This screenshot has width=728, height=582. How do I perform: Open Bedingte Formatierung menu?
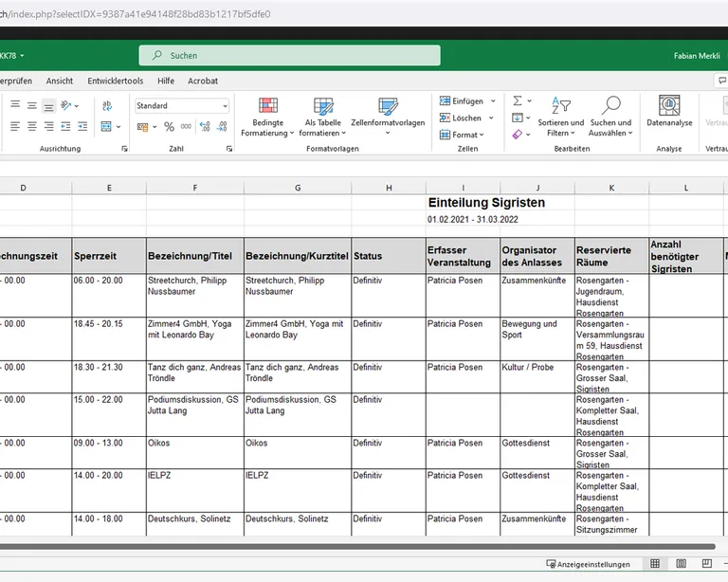(x=267, y=117)
